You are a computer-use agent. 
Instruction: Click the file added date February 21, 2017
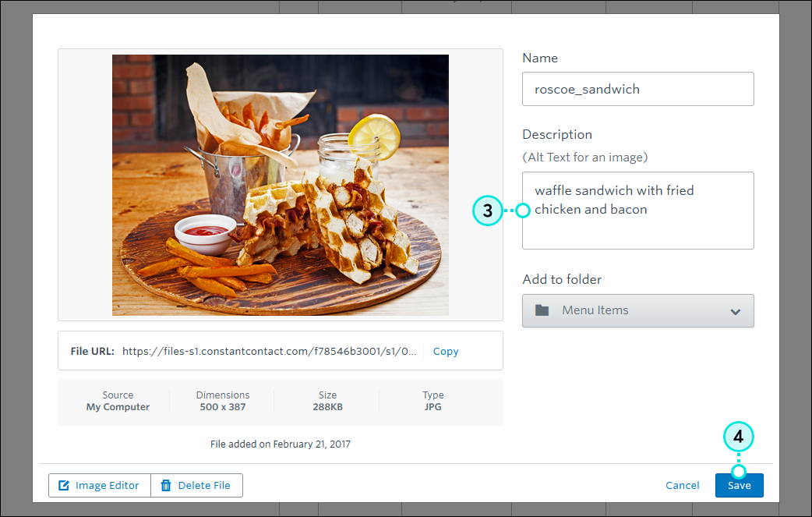tap(281, 444)
